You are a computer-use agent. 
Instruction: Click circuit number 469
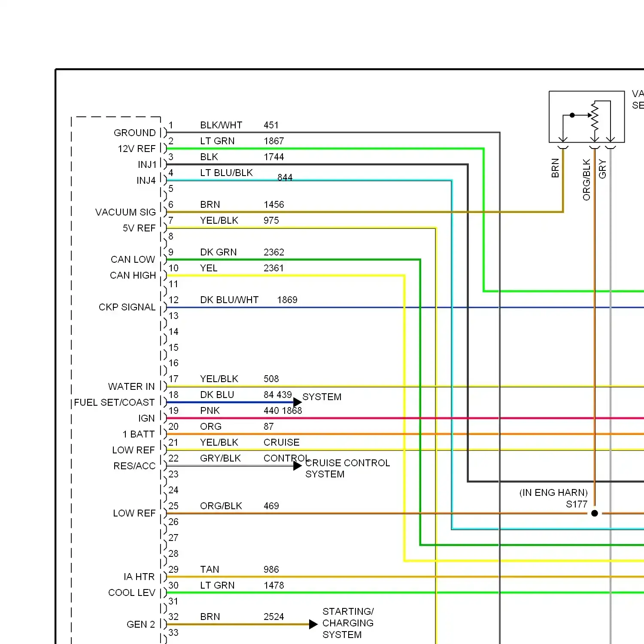[x=271, y=506]
